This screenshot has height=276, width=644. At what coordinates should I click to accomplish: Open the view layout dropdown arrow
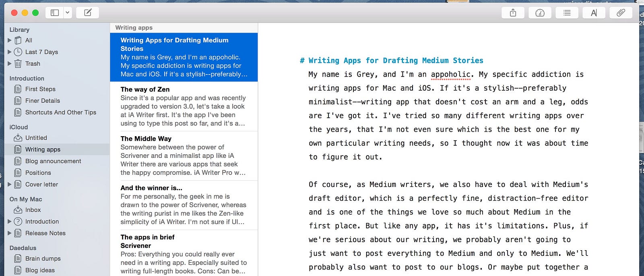pos(68,13)
